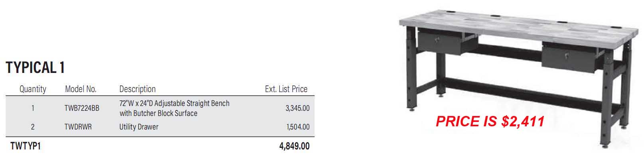Click the Ext. List Price header
This screenshot has height=159, width=644.
[x=286, y=89]
